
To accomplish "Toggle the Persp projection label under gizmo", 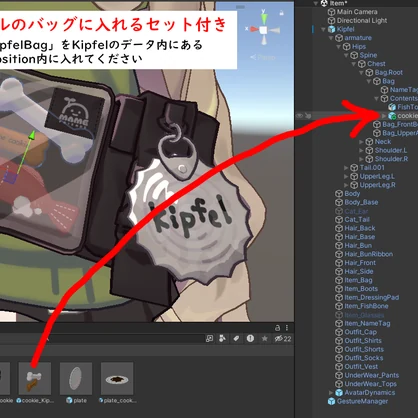I will (x=263, y=57).
